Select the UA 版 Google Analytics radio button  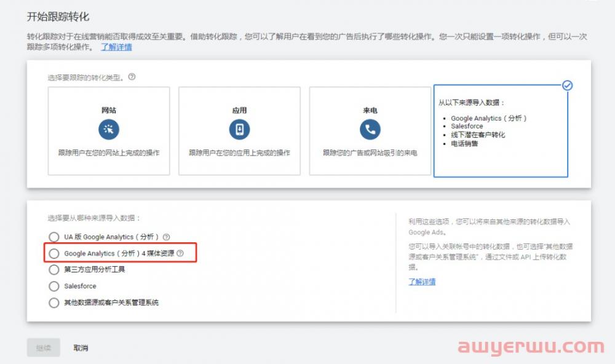click(x=54, y=237)
